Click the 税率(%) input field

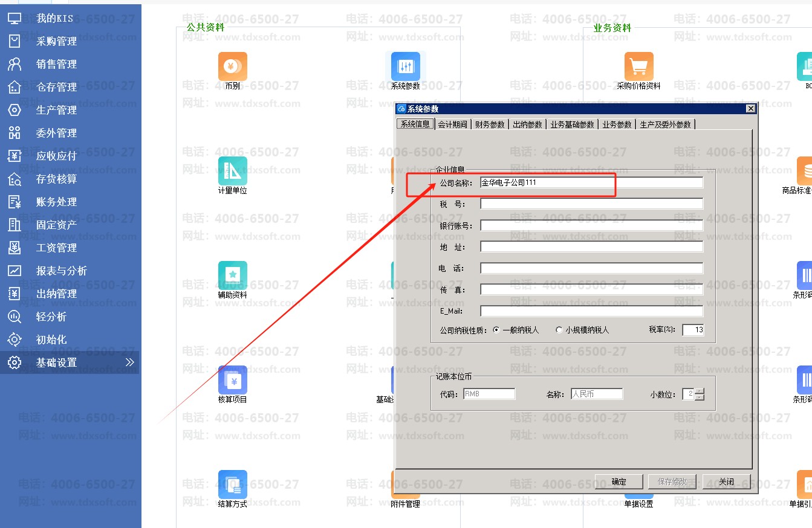[693, 330]
